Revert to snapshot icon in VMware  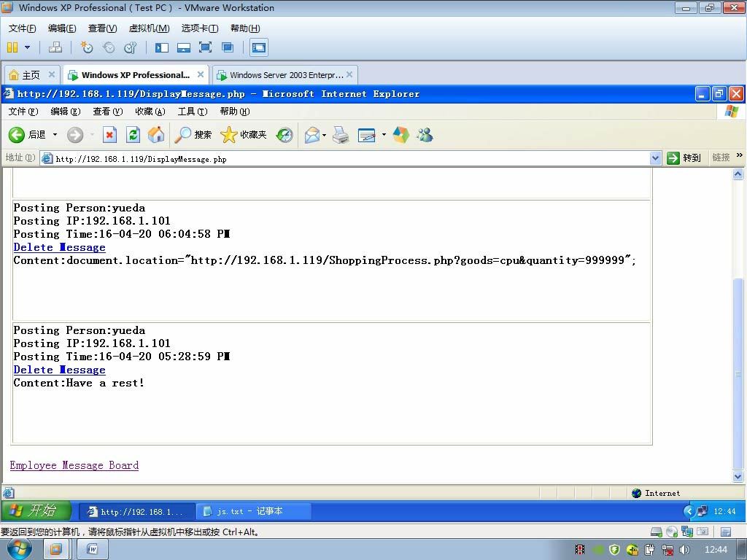pos(109,47)
